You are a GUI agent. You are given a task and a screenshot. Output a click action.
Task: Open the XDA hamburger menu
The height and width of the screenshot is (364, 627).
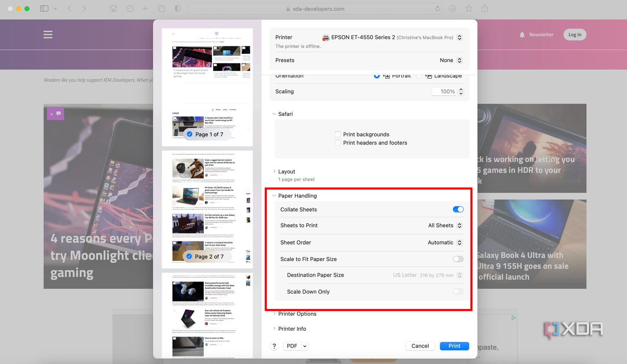click(48, 35)
